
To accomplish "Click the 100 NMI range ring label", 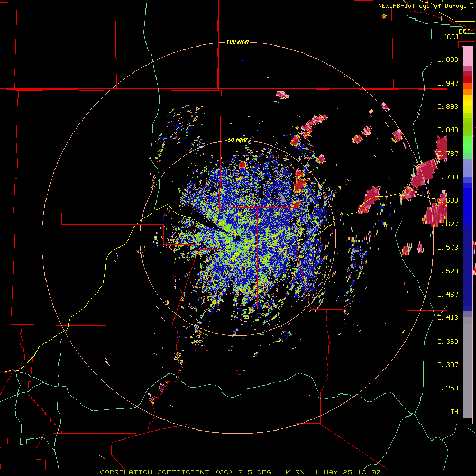I will [237, 42].
